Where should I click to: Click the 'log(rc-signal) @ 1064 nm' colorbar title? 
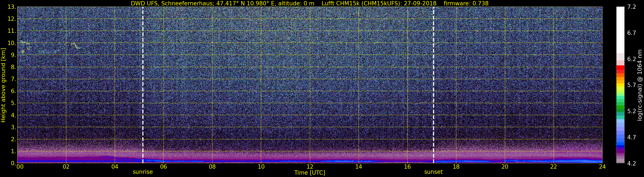(640, 85)
